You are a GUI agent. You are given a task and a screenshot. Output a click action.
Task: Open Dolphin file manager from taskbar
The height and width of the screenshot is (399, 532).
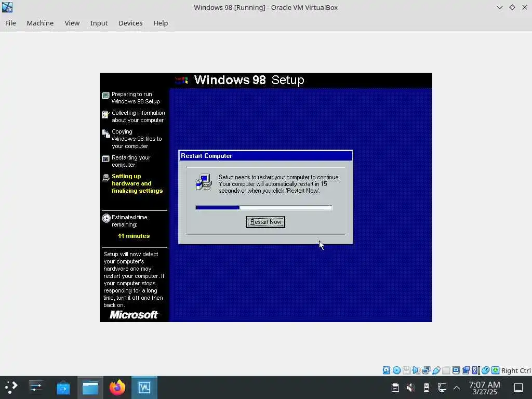point(90,387)
